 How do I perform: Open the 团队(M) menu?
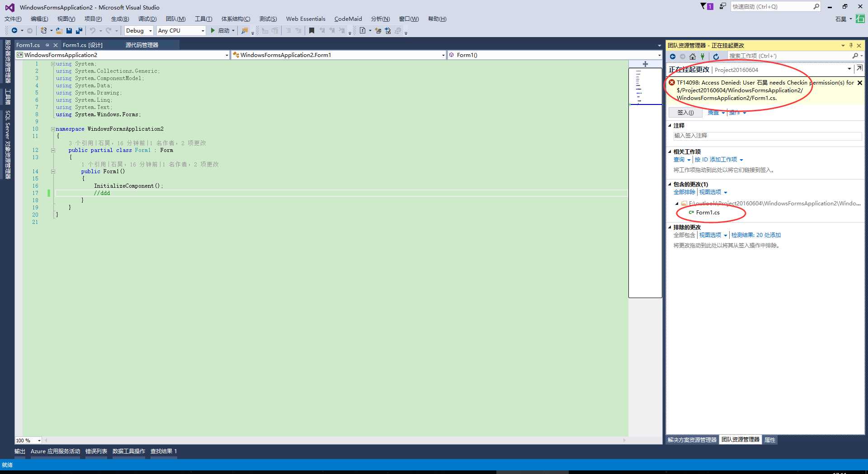(175, 19)
